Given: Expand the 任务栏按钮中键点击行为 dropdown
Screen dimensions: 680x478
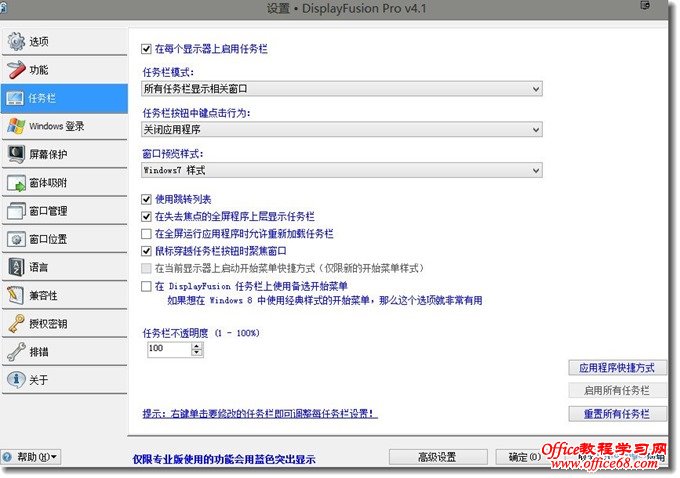Looking at the screenshot, I should pos(342,129).
